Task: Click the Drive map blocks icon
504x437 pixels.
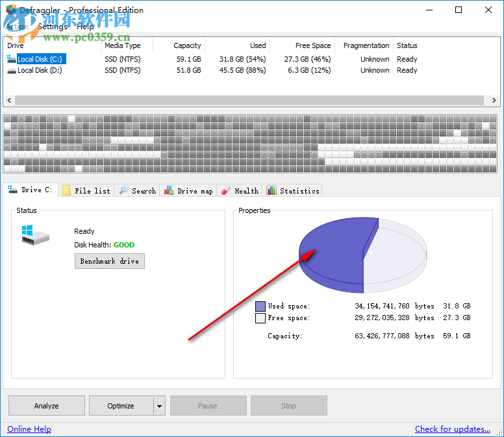Action: (169, 190)
